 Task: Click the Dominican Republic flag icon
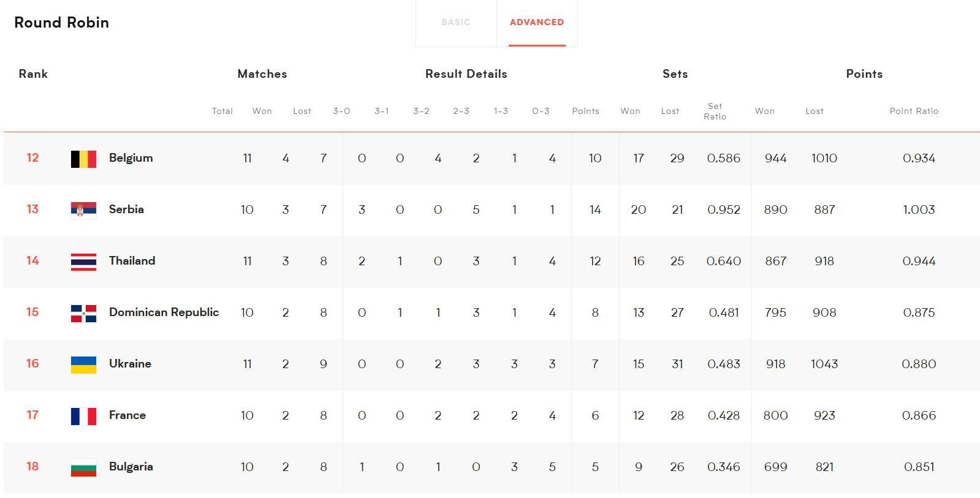[x=83, y=314]
